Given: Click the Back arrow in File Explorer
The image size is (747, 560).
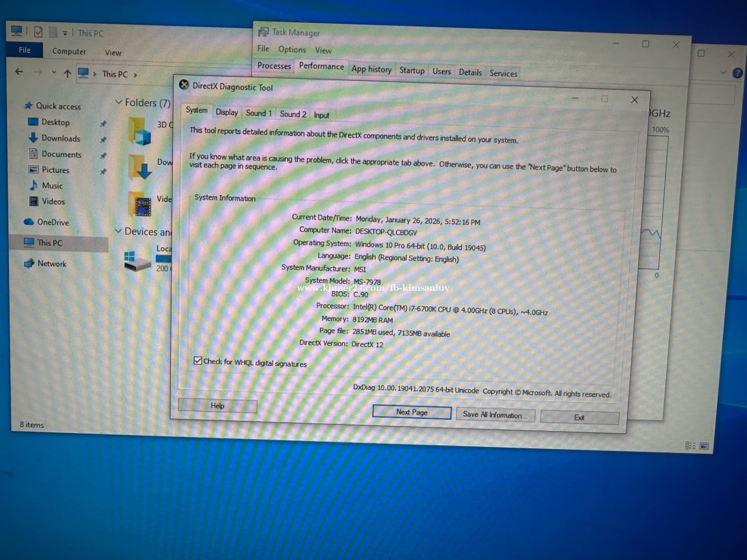Looking at the screenshot, I should [19, 72].
